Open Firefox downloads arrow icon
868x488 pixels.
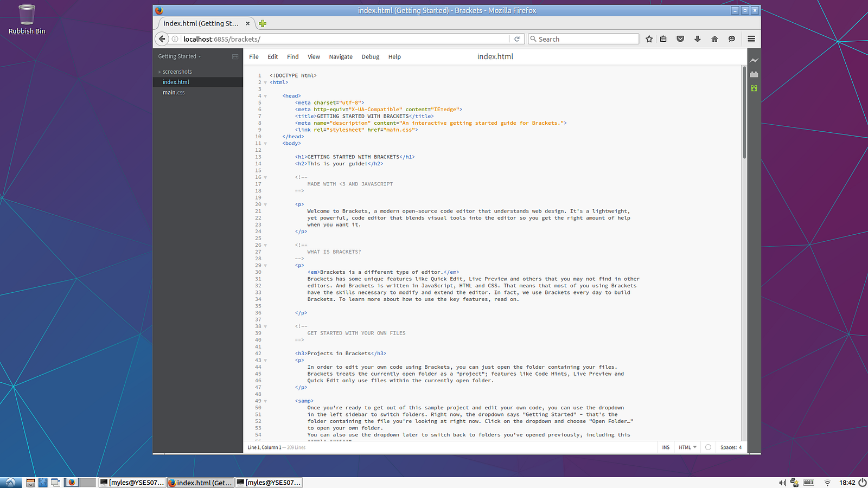(698, 39)
